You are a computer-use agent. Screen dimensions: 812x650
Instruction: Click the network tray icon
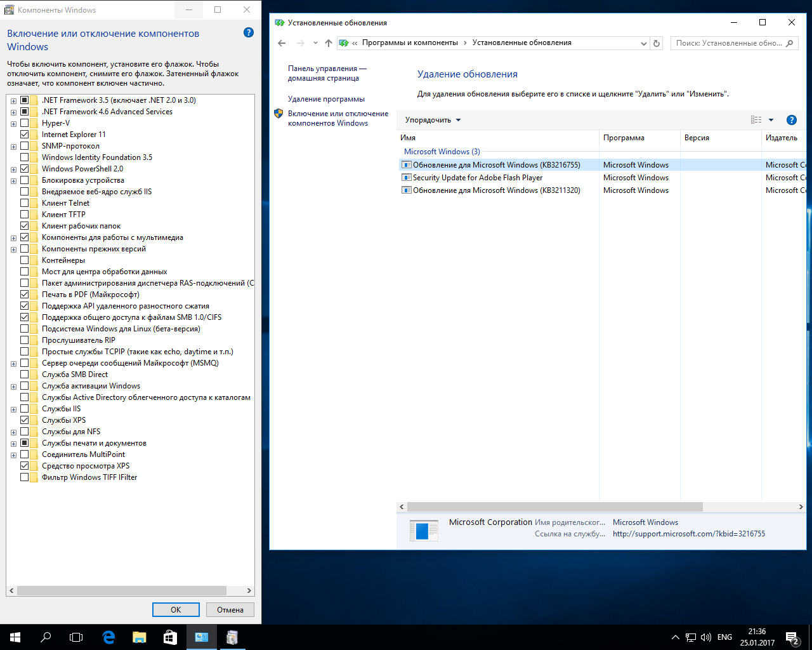pos(691,637)
